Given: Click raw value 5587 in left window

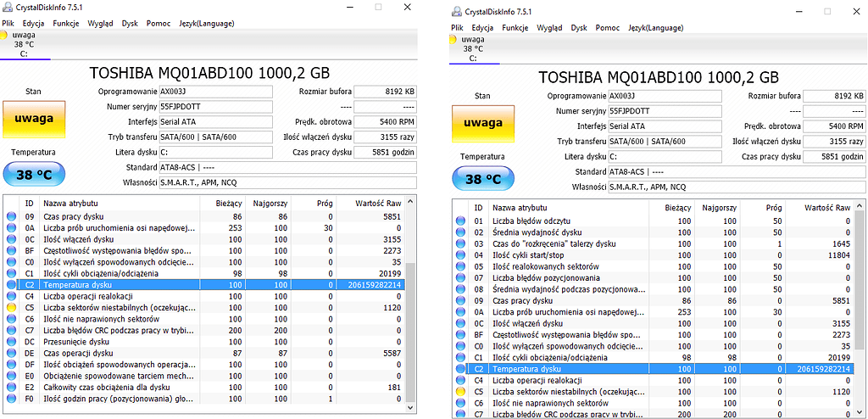Looking at the screenshot, I should coord(392,353).
